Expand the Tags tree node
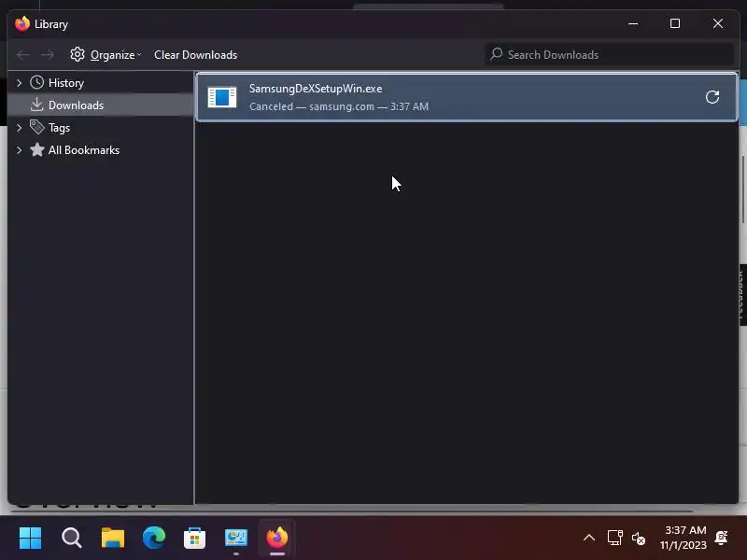 (x=19, y=128)
